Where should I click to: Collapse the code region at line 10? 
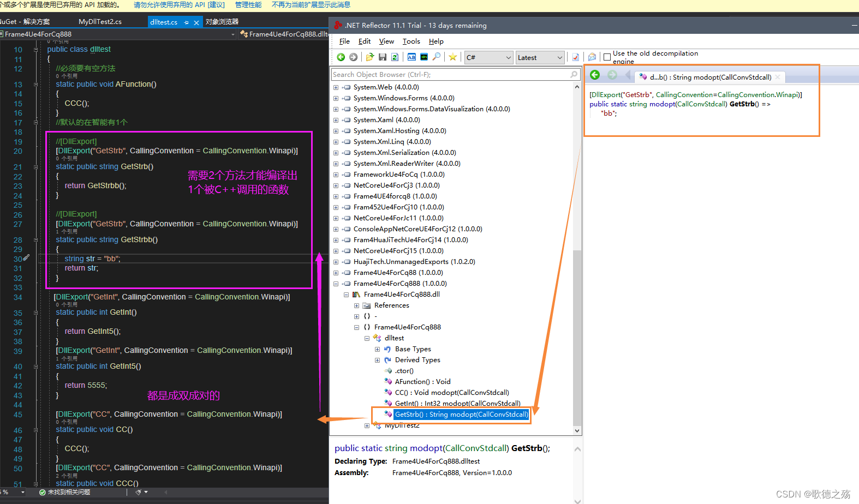tap(36, 50)
